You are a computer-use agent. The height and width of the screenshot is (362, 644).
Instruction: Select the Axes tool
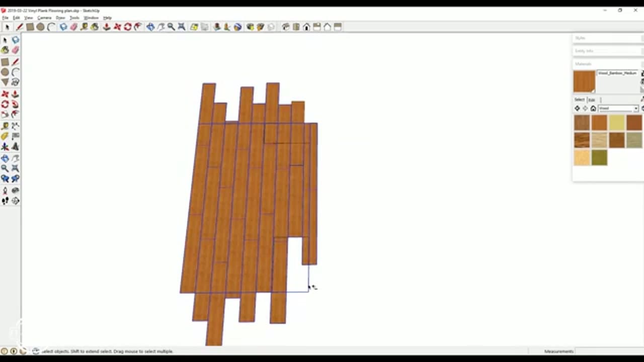pyautogui.click(x=5, y=147)
